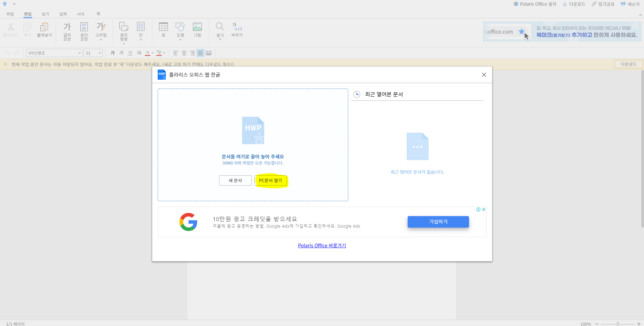Switch to the 입력 tab
Viewport: 644px width, 326px height.
[63, 14]
